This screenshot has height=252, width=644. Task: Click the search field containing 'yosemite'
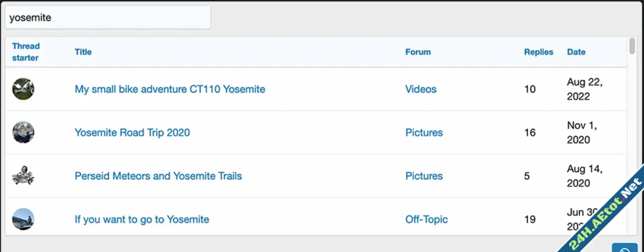click(x=108, y=18)
